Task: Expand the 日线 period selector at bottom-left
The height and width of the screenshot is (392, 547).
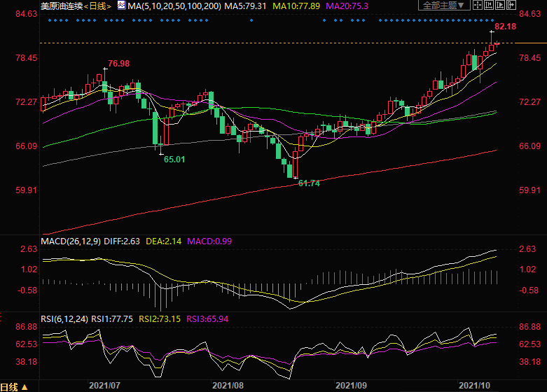Action: pos(26,386)
